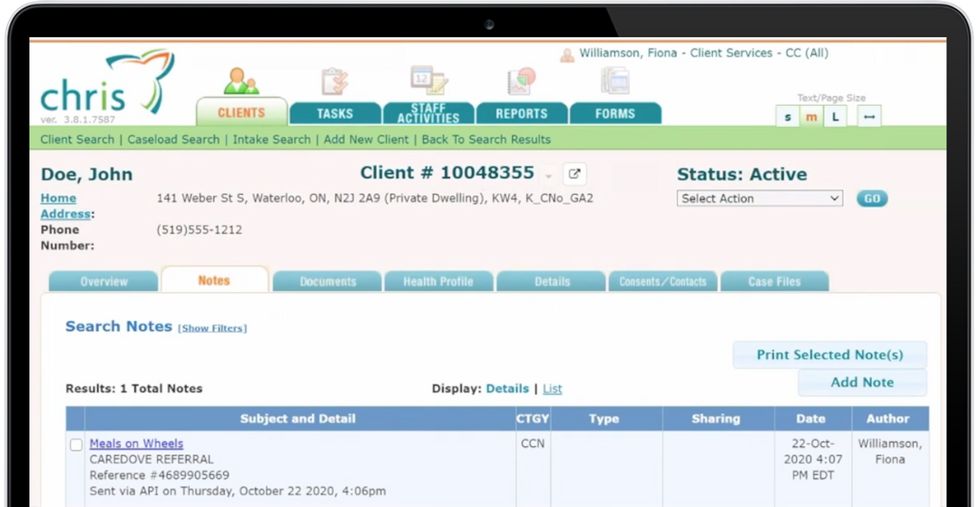Image resolution: width=980 pixels, height=507 pixels.
Task: Click Williamson, Fiona - Client Services user label
Action: coord(704,54)
